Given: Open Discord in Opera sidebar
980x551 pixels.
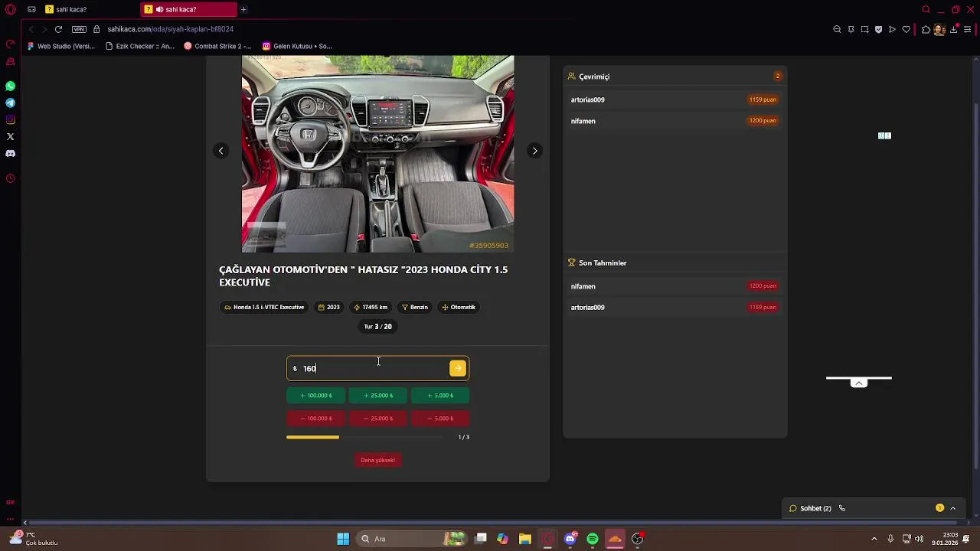Looking at the screenshot, I should pos(10,153).
